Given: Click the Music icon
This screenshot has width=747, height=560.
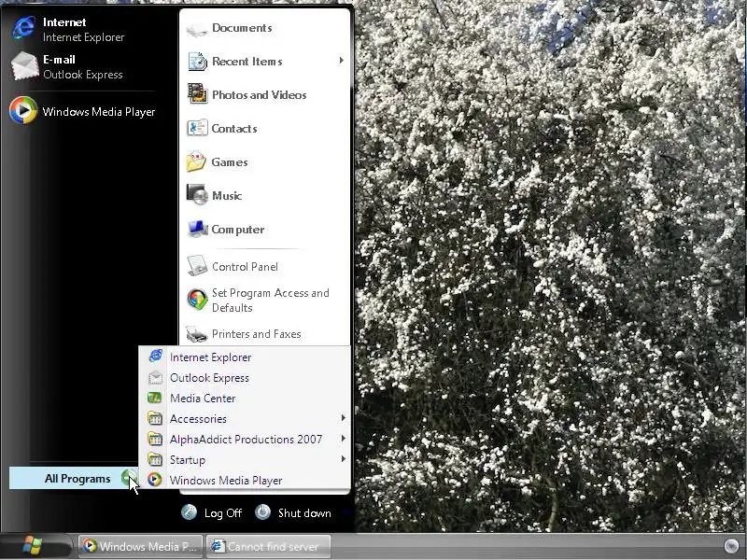Looking at the screenshot, I should coord(197,194).
